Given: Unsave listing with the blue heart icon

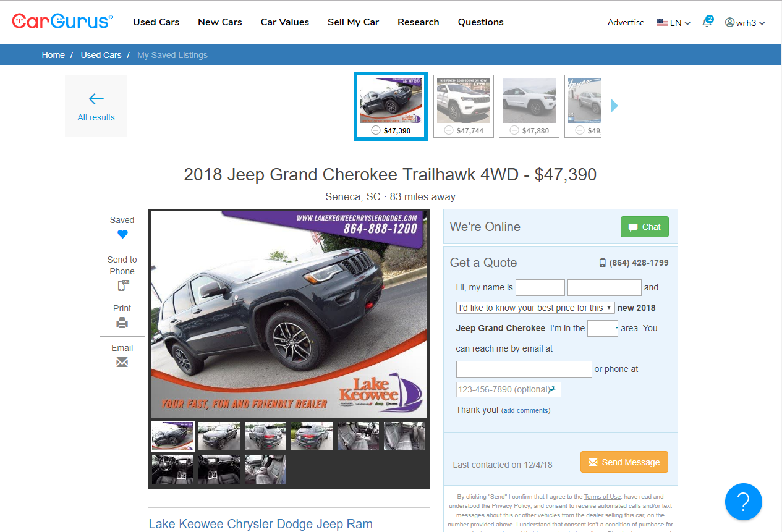Looking at the screenshot, I should tap(122, 234).
